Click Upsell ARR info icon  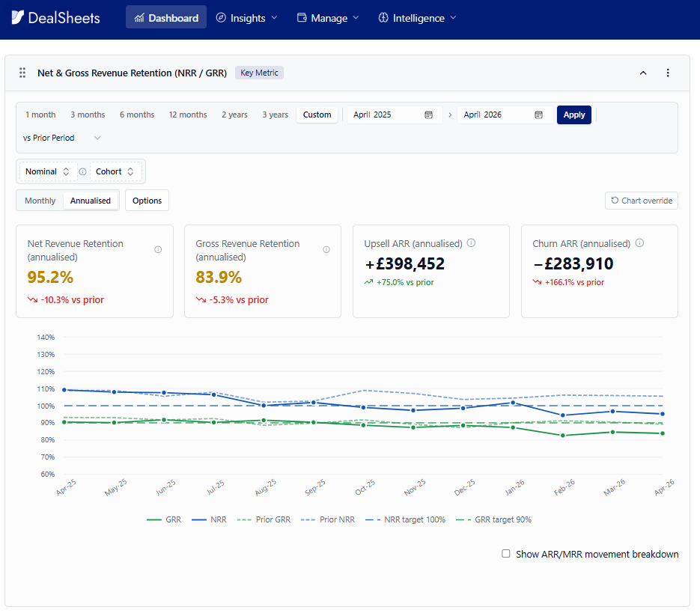coord(471,243)
